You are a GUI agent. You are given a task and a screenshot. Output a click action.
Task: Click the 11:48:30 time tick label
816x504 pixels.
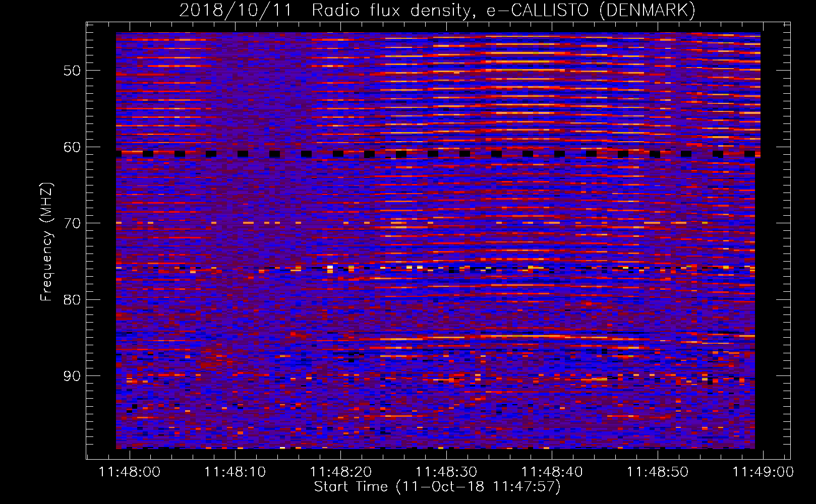click(x=446, y=472)
